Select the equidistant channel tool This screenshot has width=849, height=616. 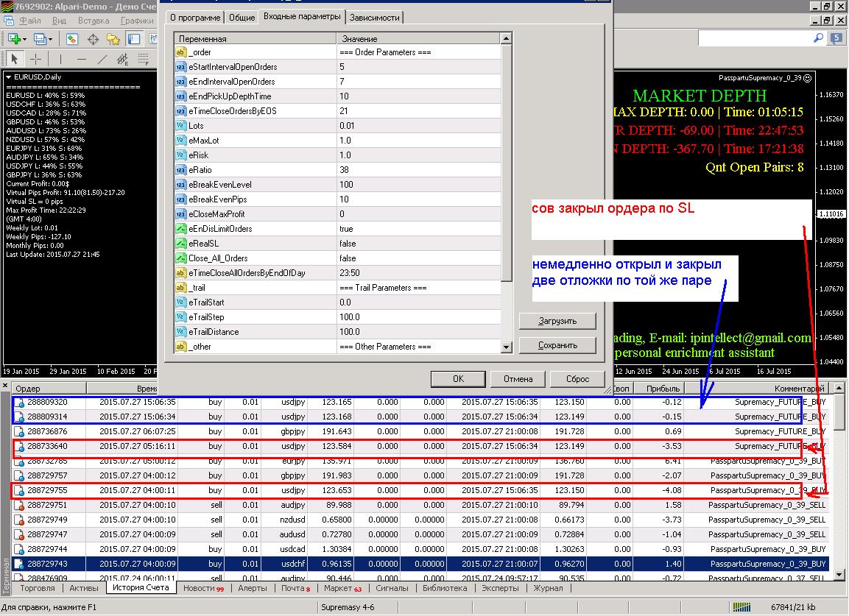click(x=122, y=59)
